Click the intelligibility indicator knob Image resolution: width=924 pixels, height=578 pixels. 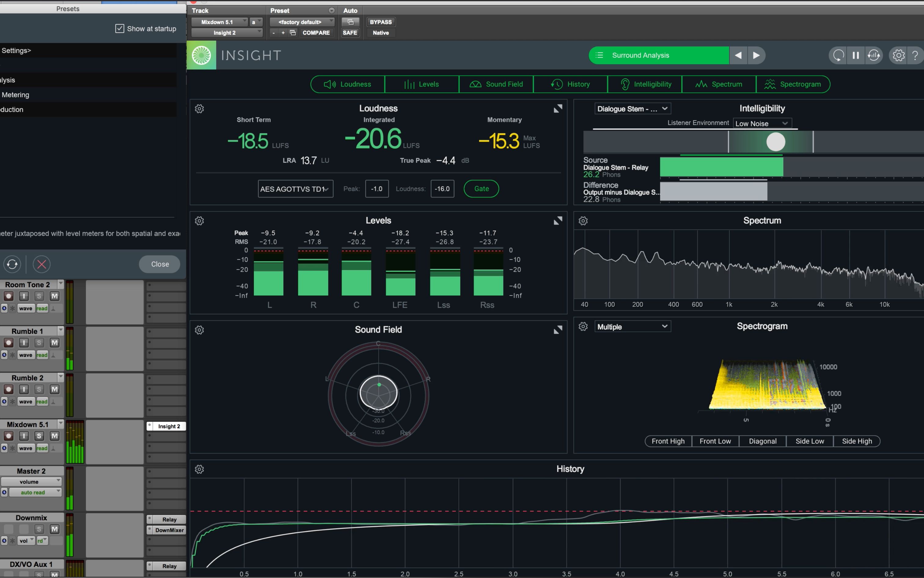(x=776, y=142)
